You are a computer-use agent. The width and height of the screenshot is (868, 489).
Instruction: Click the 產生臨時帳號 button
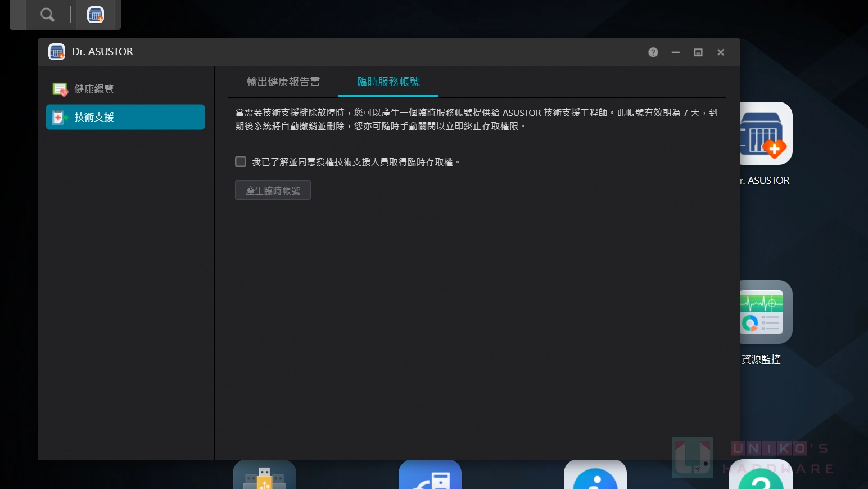[x=273, y=190]
